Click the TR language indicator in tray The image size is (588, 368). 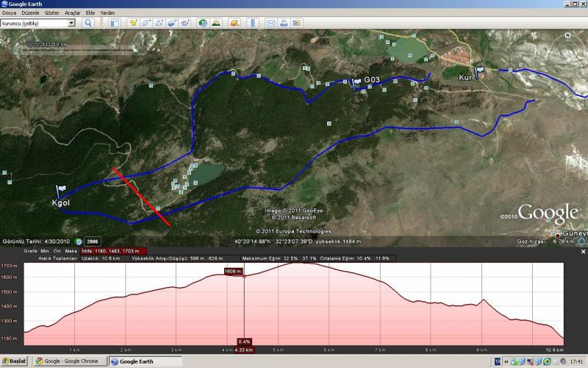pos(498,361)
